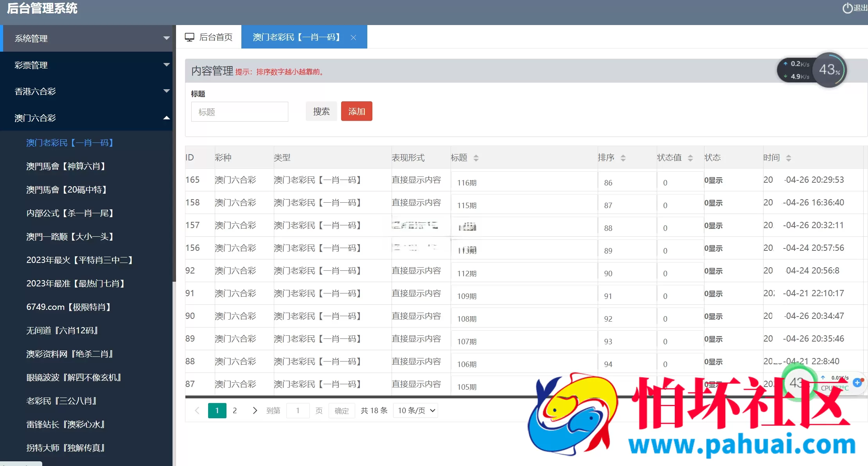Edit title field showing 109期
The height and width of the screenshot is (466, 868).
tap(524, 296)
